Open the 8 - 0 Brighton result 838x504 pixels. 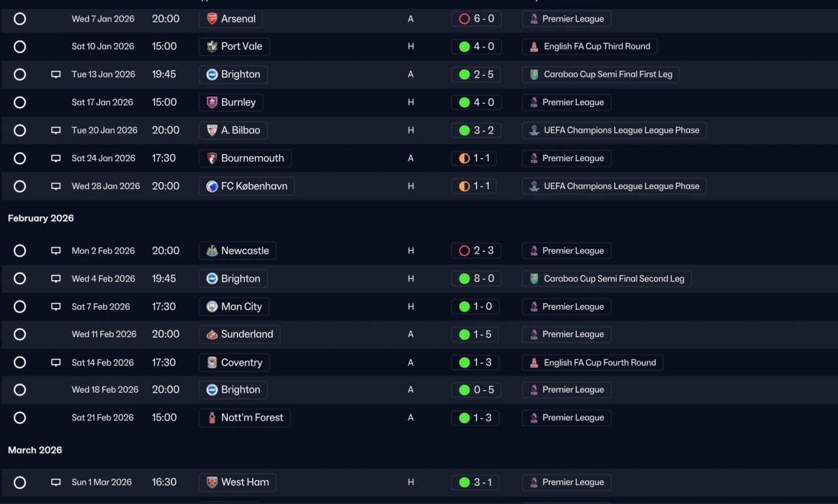(x=477, y=279)
